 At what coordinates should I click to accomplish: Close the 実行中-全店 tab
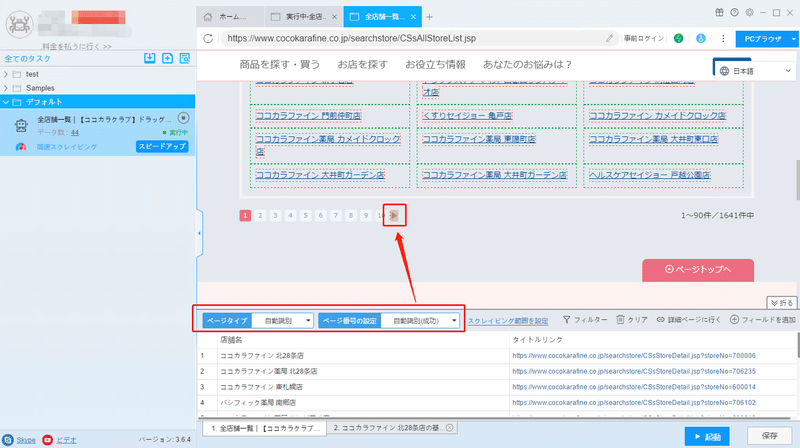[x=334, y=17]
